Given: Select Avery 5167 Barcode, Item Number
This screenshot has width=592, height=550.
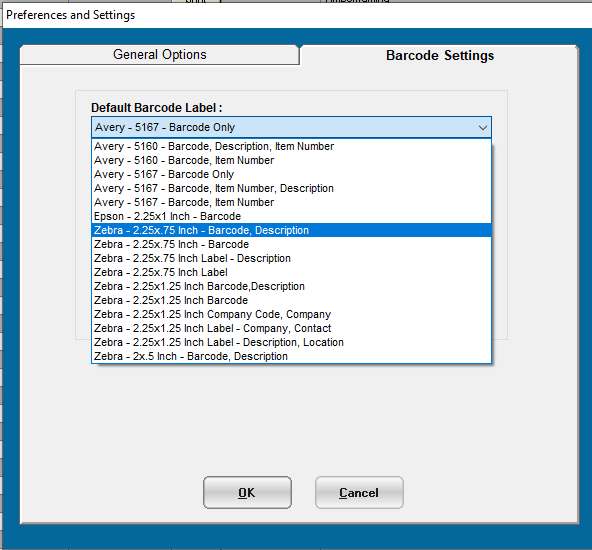Looking at the screenshot, I should tap(291, 202).
